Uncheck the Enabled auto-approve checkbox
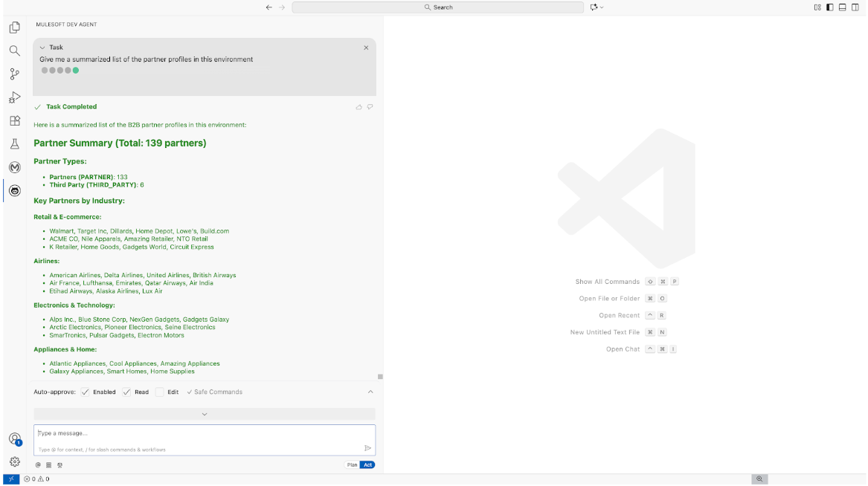The height and width of the screenshot is (486, 868). coord(86,392)
